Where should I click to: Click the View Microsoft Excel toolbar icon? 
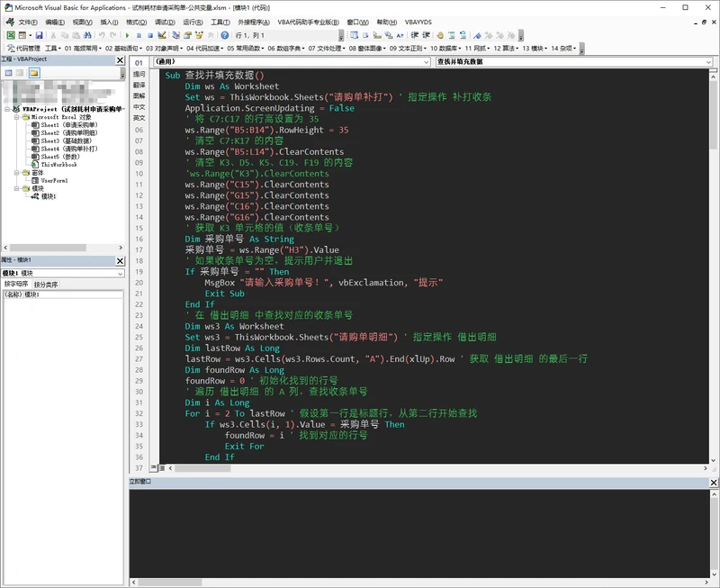[11, 35]
